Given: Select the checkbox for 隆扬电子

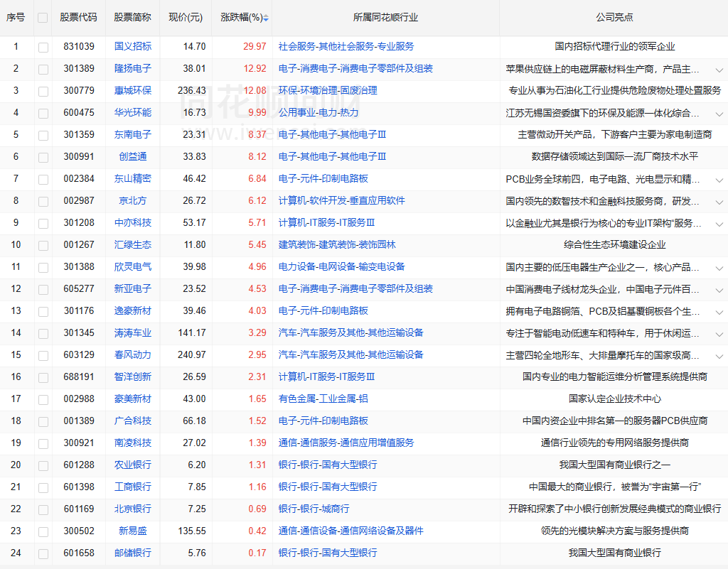Looking at the screenshot, I should pos(43,70).
